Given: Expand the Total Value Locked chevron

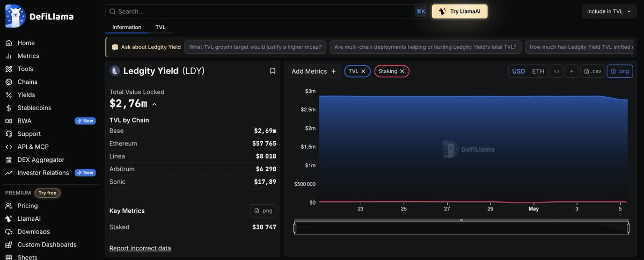Looking at the screenshot, I should pyautogui.click(x=155, y=104).
